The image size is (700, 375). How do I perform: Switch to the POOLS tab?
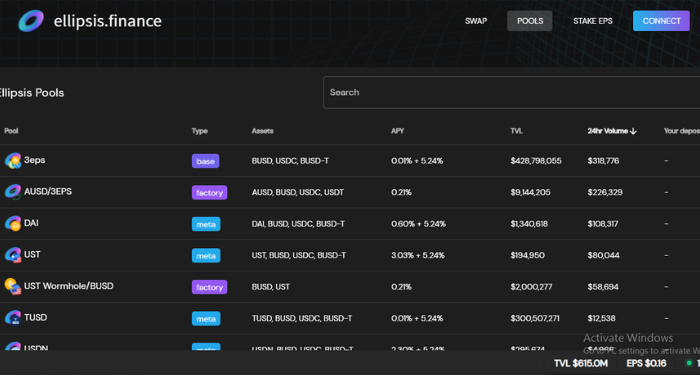(x=530, y=21)
